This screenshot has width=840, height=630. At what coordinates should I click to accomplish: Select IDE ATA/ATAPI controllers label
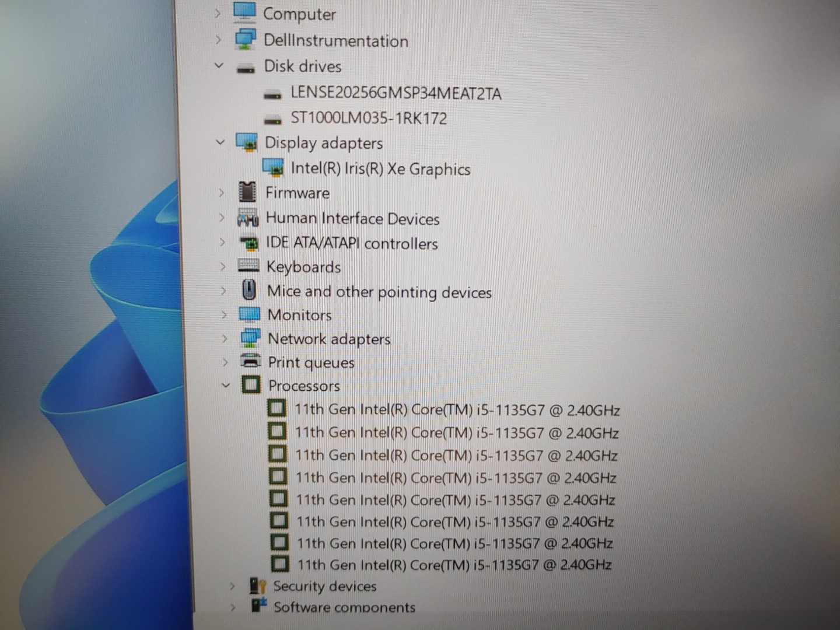tap(352, 243)
